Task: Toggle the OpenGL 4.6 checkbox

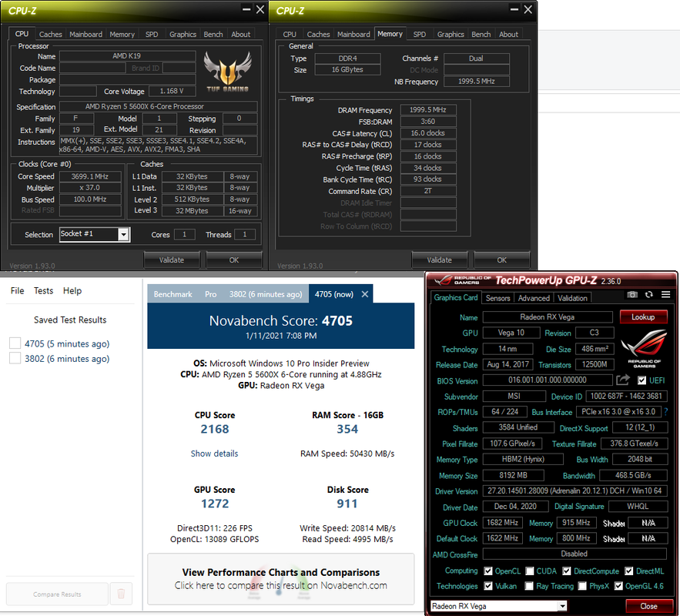Action: click(618, 586)
